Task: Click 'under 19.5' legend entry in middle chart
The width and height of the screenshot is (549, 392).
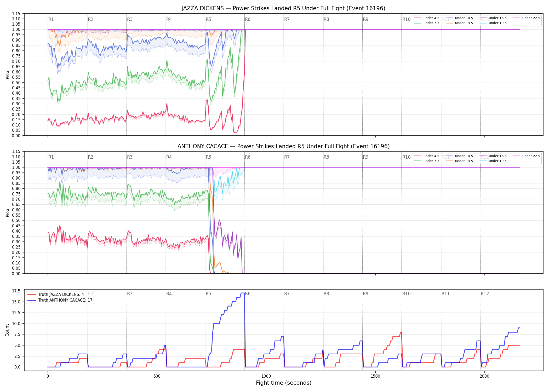Action: pos(493,161)
